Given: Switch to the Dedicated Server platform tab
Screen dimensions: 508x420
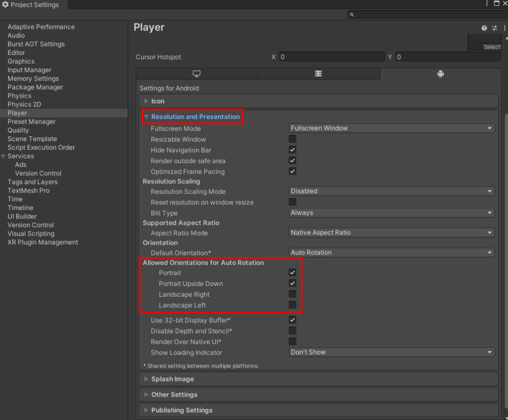Looking at the screenshot, I should pyautogui.click(x=319, y=74).
